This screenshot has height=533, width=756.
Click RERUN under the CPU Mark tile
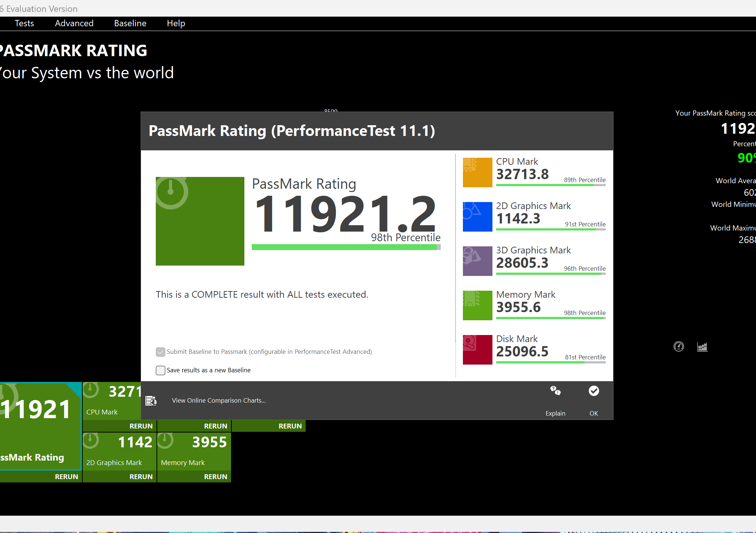click(x=141, y=426)
